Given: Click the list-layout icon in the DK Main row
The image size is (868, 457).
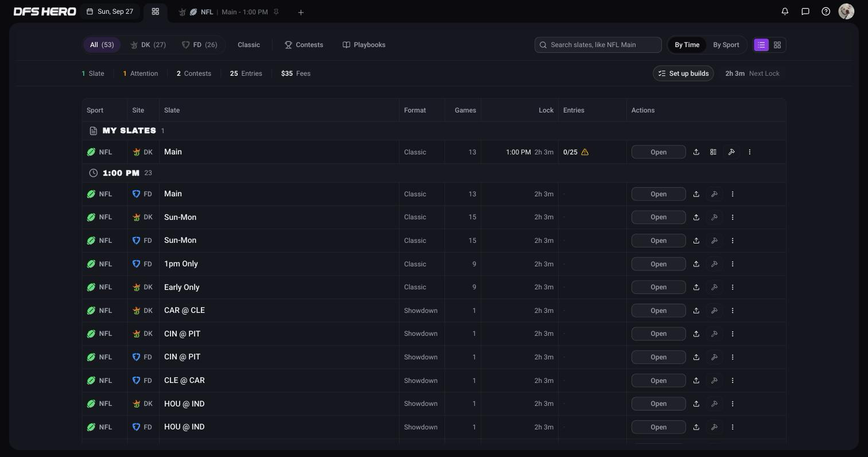Looking at the screenshot, I should coord(713,152).
